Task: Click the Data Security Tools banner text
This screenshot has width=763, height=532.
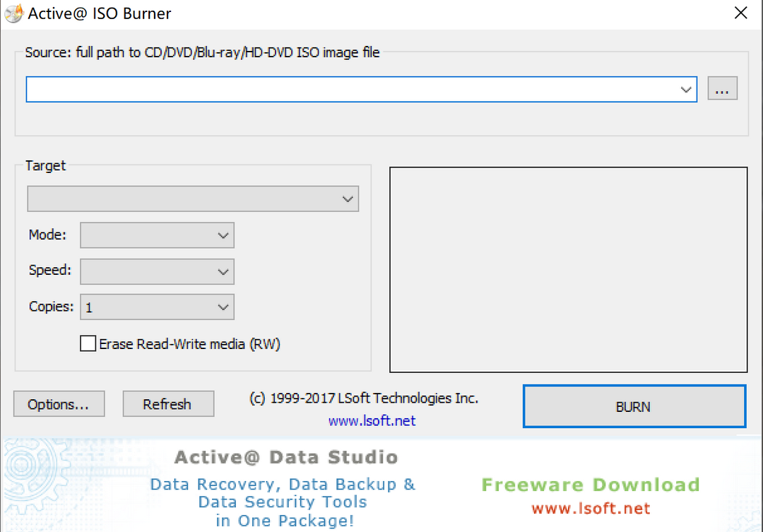Action: (282, 502)
